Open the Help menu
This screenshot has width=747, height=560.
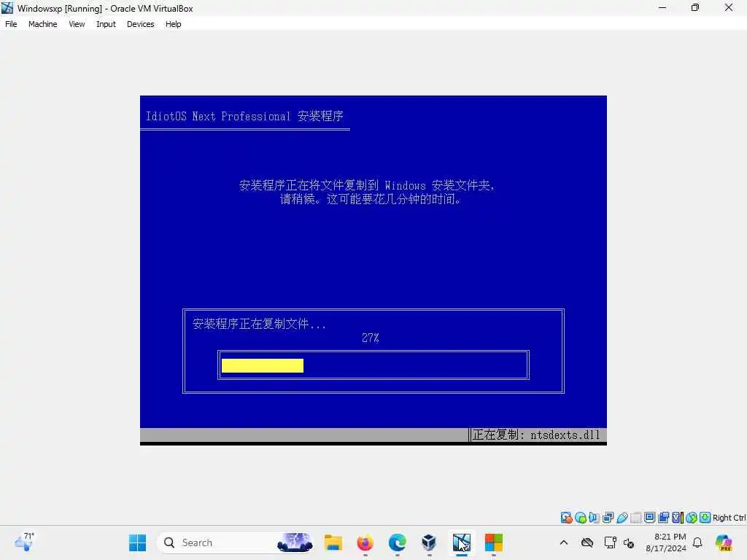pos(174,24)
